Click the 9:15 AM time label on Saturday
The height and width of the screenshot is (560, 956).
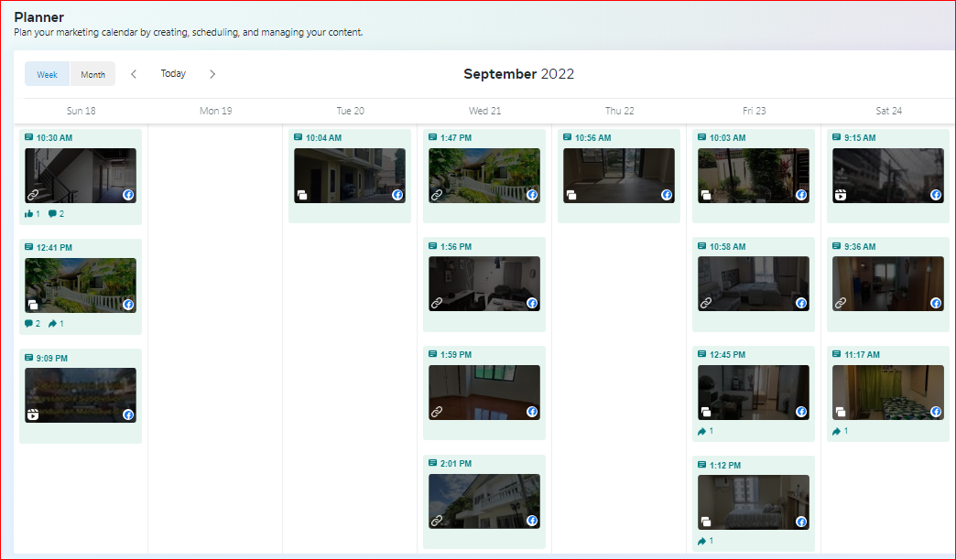coord(860,138)
